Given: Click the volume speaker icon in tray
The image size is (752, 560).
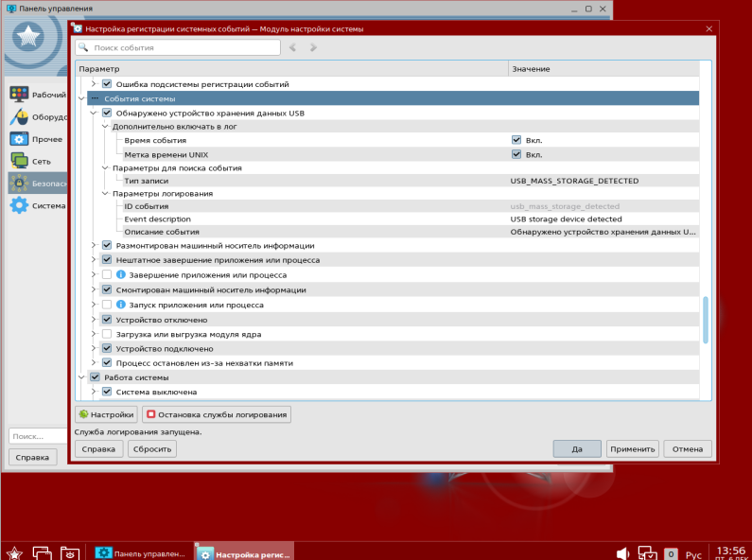Looking at the screenshot, I should [x=622, y=553].
